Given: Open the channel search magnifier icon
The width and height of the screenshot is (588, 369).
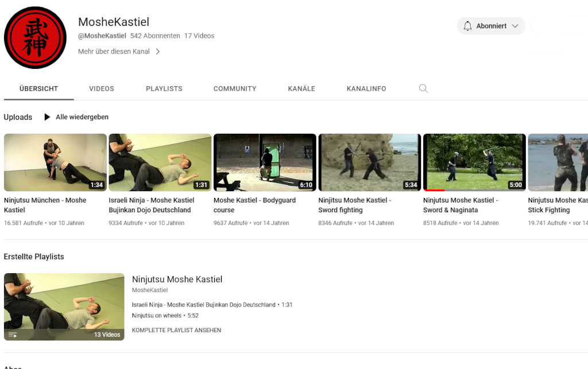Looking at the screenshot, I should [x=423, y=88].
